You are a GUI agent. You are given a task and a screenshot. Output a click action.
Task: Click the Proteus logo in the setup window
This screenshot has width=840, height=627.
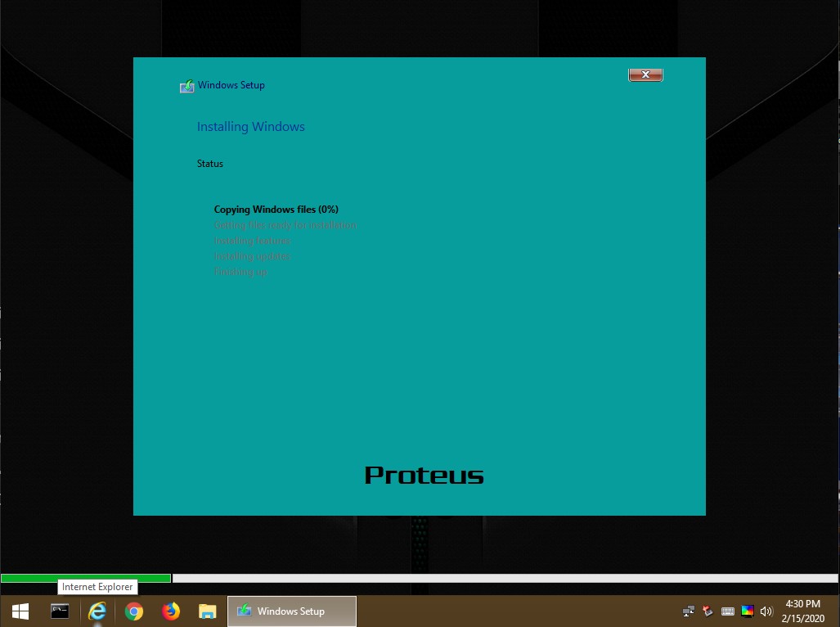424,475
